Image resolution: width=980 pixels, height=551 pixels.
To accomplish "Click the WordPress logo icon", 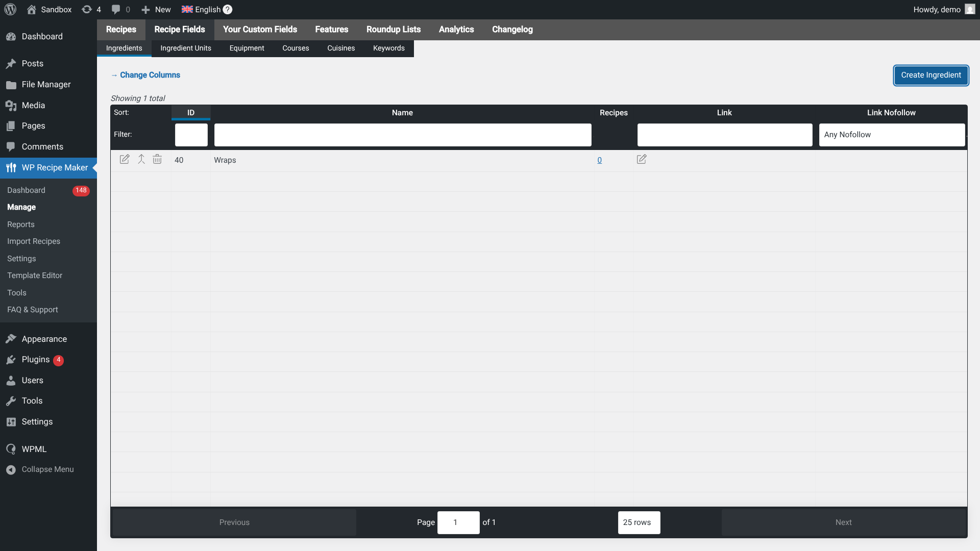I will click(10, 9).
